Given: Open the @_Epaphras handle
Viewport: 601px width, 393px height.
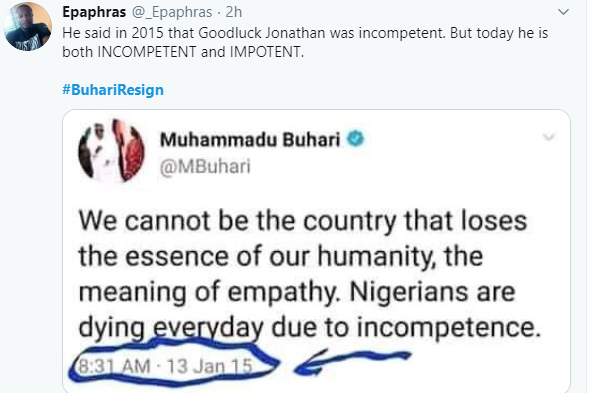Looking at the screenshot, I should 172,12.
